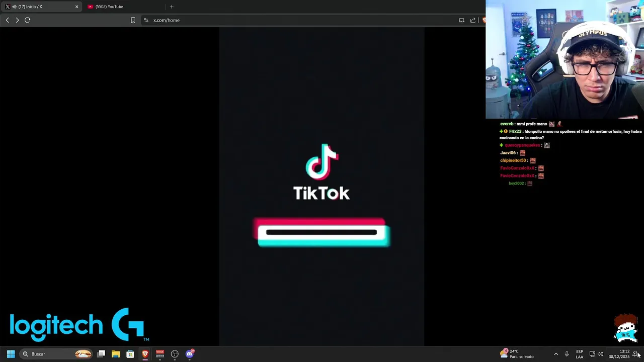Image resolution: width=644 pixels, height=362 pixels.
Task: Click the microphone icon in system tray
Action: pyautogui.click(x=567, y=354)
